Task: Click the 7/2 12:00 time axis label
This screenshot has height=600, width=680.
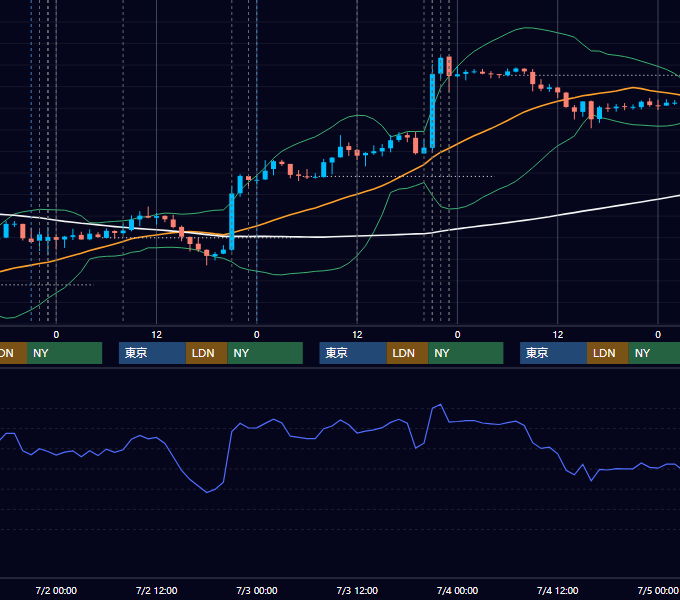Action: tap(157, 590)
